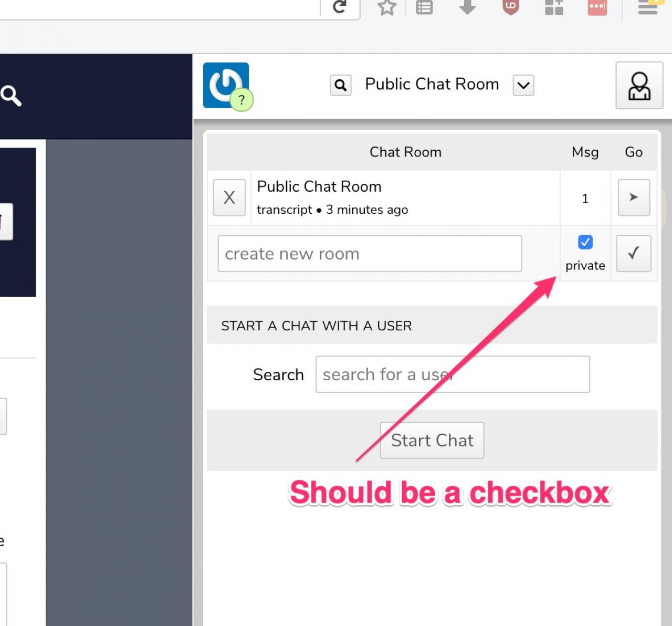The image size is (672, 626).
Task: Click the create new room text field
Action: click(370, 254)
